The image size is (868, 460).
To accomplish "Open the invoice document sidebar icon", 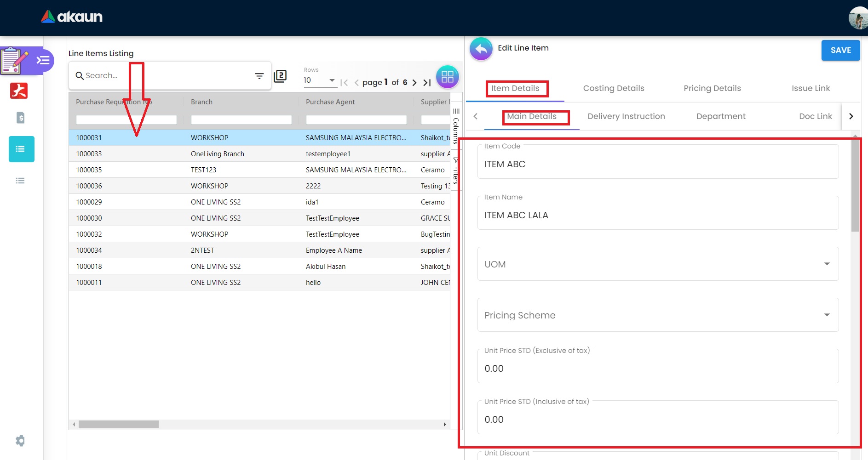I will (20, 118).
